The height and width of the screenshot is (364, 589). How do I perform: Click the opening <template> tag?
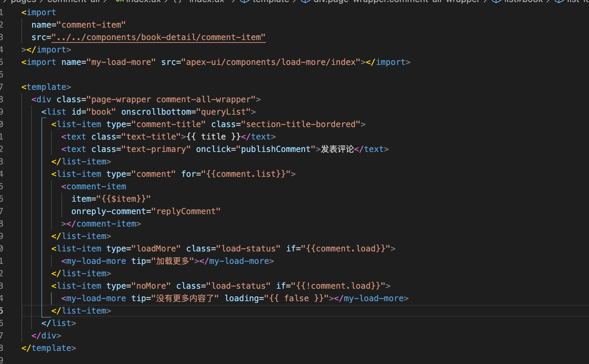(46, 87)
